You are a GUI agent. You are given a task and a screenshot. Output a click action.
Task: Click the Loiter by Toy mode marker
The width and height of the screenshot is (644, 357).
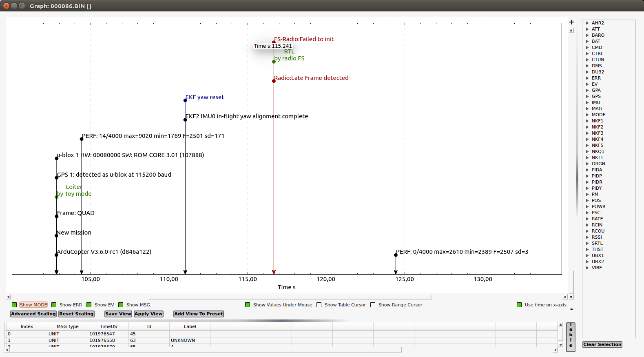[x=57, y=197]
